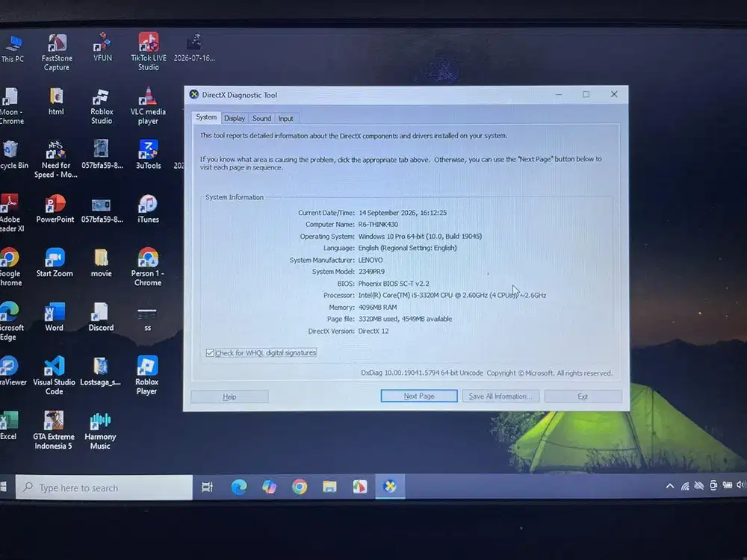Viewport: 747px width, 560px height.
Task: Click the 2349PR9 system model value
Action: (371, 272)
